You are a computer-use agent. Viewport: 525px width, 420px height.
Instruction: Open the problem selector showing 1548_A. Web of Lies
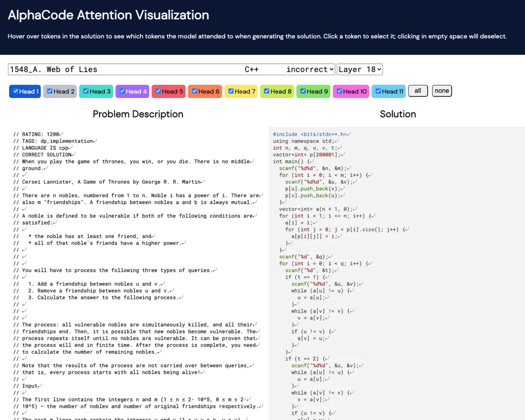(171, 69)
